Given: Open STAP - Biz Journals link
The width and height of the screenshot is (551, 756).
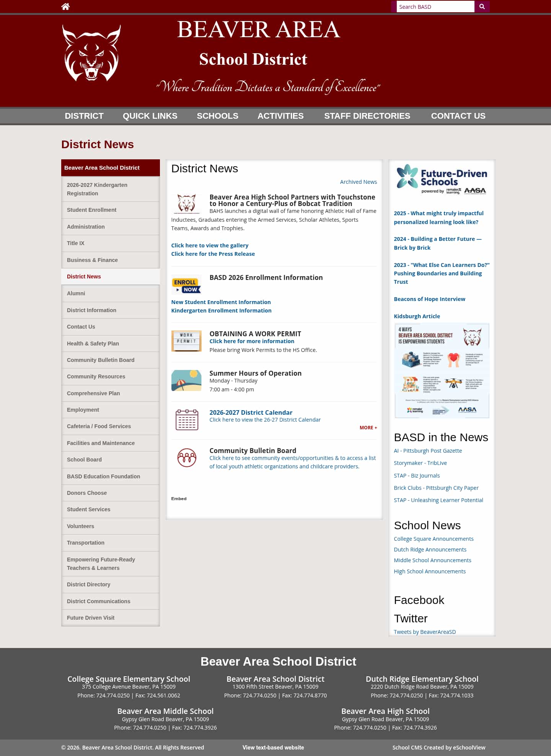Looking at the screenshot, I should [417, 476].
